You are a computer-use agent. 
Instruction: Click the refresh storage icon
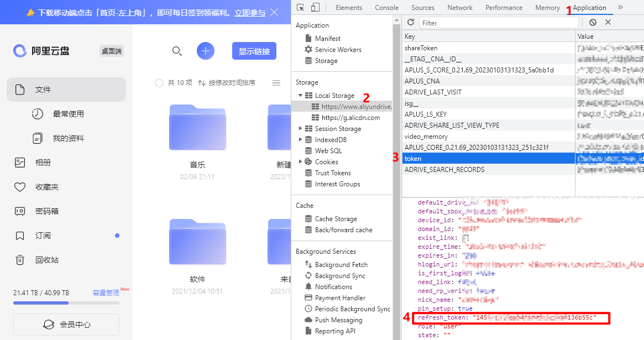(411, 22)
